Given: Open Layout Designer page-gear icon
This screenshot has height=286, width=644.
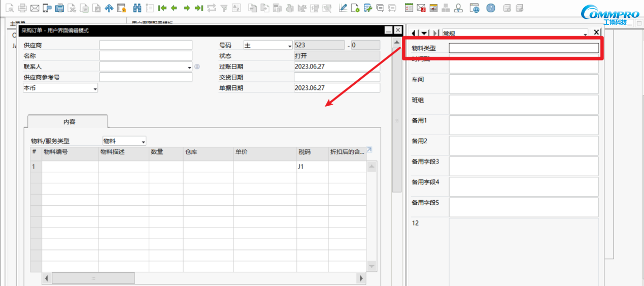Looking at the screenshot, I should pyautogui.click(x=355, y=8).
